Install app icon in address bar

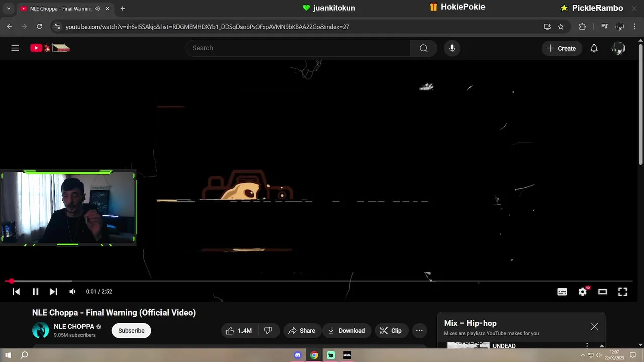(x=547, y=27)
